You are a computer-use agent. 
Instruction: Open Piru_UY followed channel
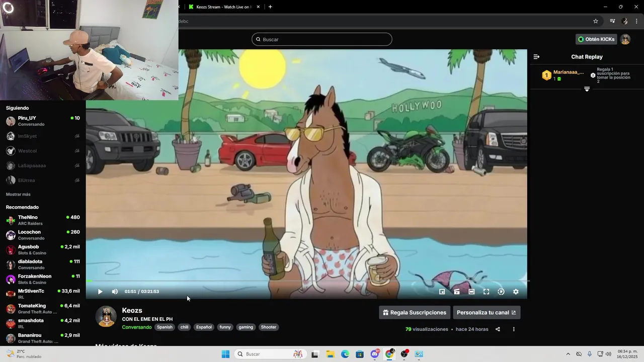tap(43, 121)
